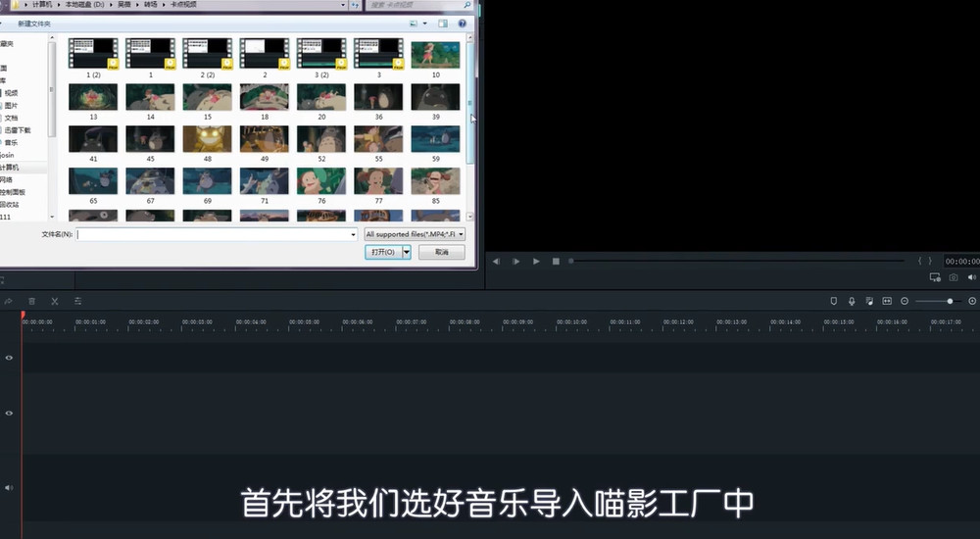Go to the 吴薇 folder in breadcrumb
The image size is (980, 539).
[124, 4]
